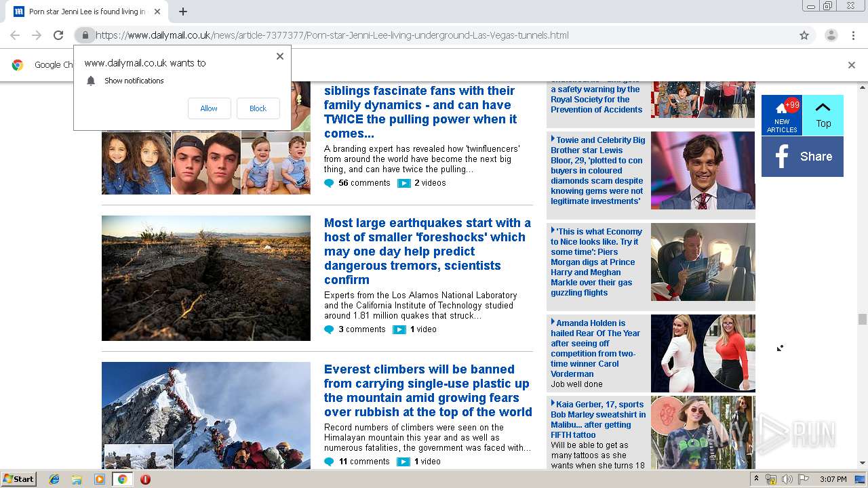Click scrollbar down arrow
The image size is (868, 488).
coord(862,464)
